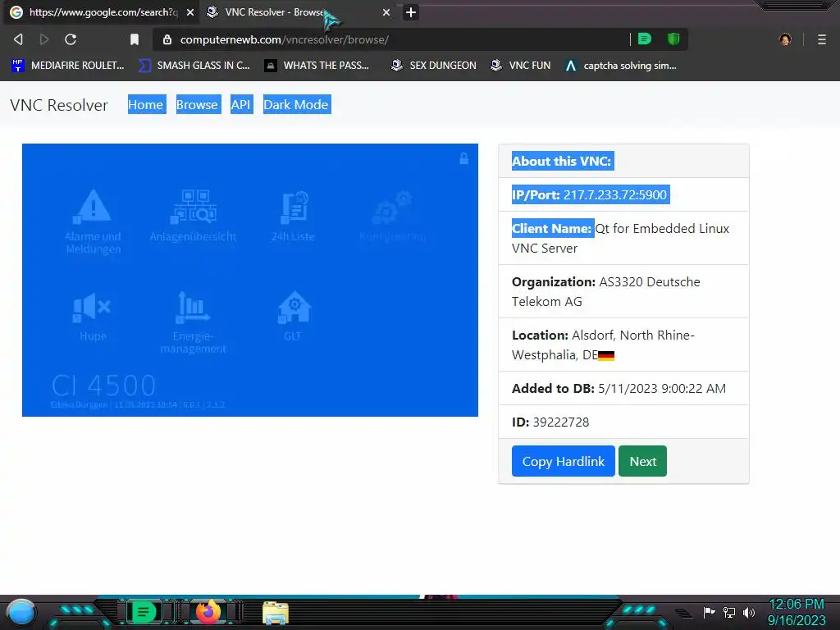The height and width of the screenshot is (630, 840).
Task: Bookmark this page with the bookmark icon
Action: tap(135, 39)
